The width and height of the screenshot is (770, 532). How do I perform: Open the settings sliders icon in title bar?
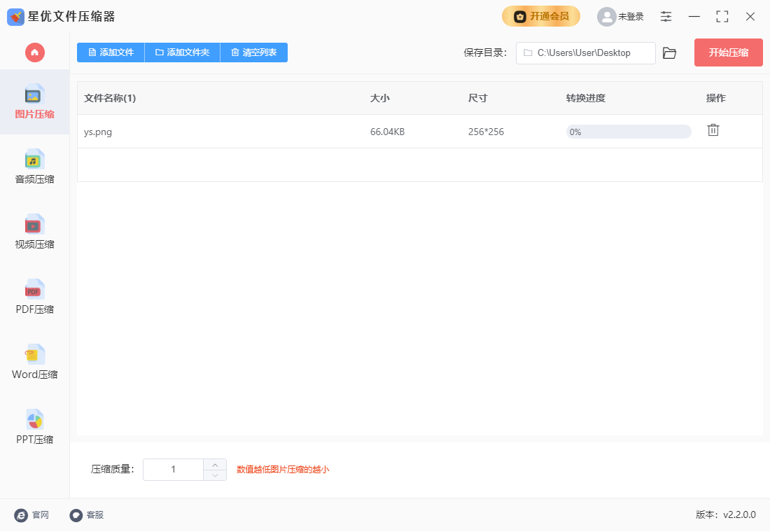tap(666, 16)
